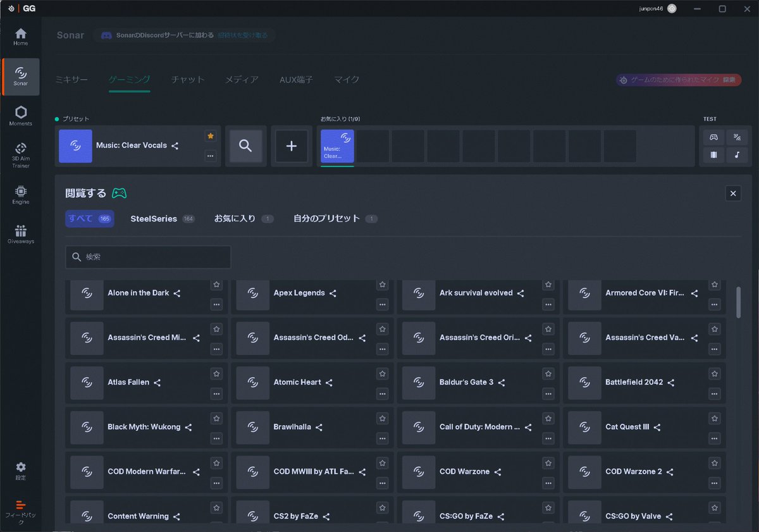This screenshot has height=532, width=759.
Task: Star the Brawlhalla preset
Action: pos(382,418)
